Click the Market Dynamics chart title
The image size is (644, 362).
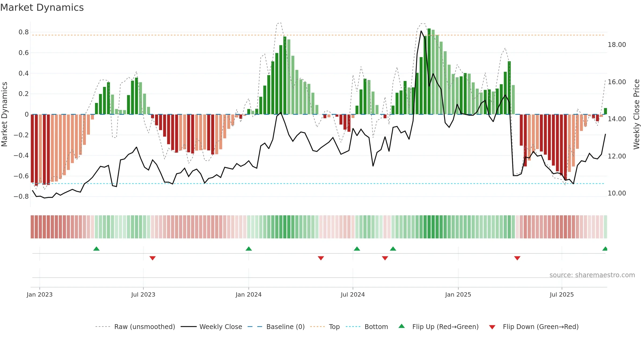[42, 8]
